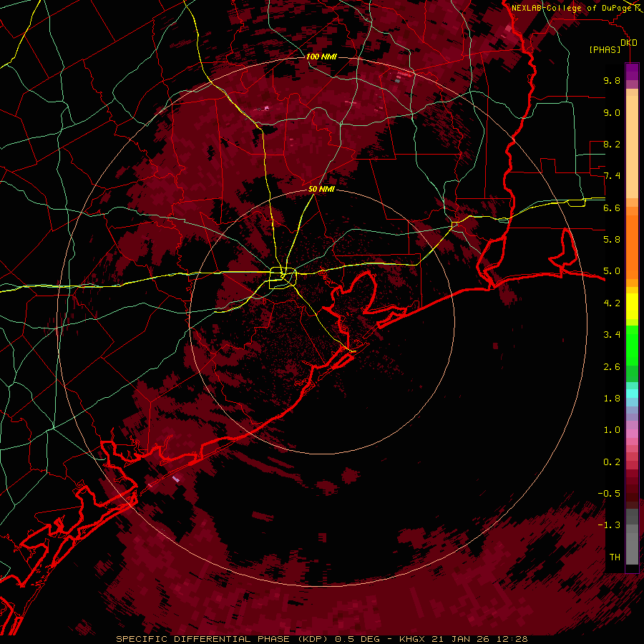Click the "9.0" scale value
The image size is (644, 644).
click(x=612, y=112)
